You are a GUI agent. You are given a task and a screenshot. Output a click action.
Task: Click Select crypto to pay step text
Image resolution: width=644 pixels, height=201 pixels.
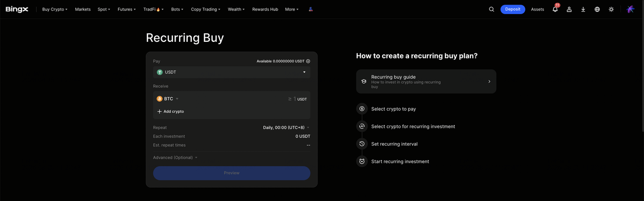[x=393, y=109]
